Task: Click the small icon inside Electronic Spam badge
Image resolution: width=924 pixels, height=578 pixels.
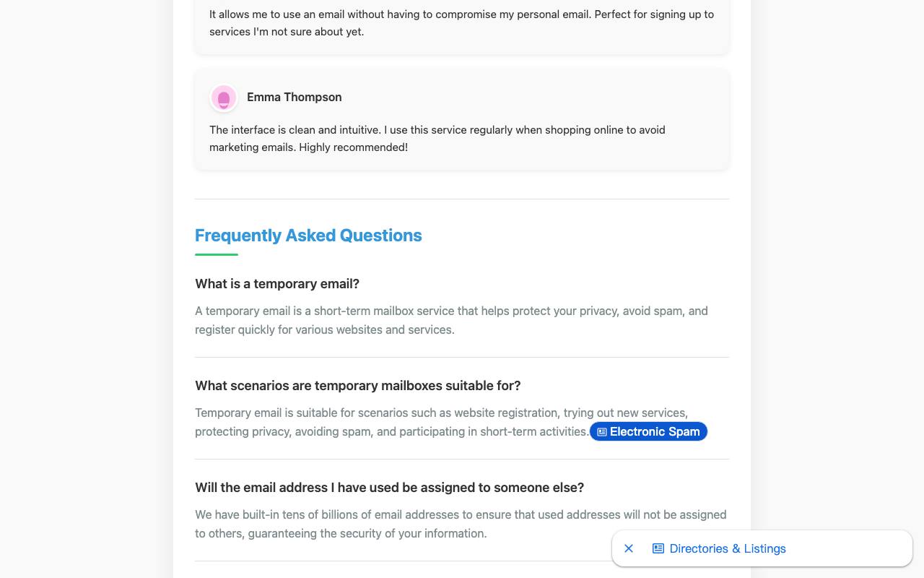Action: pos(602,432)
